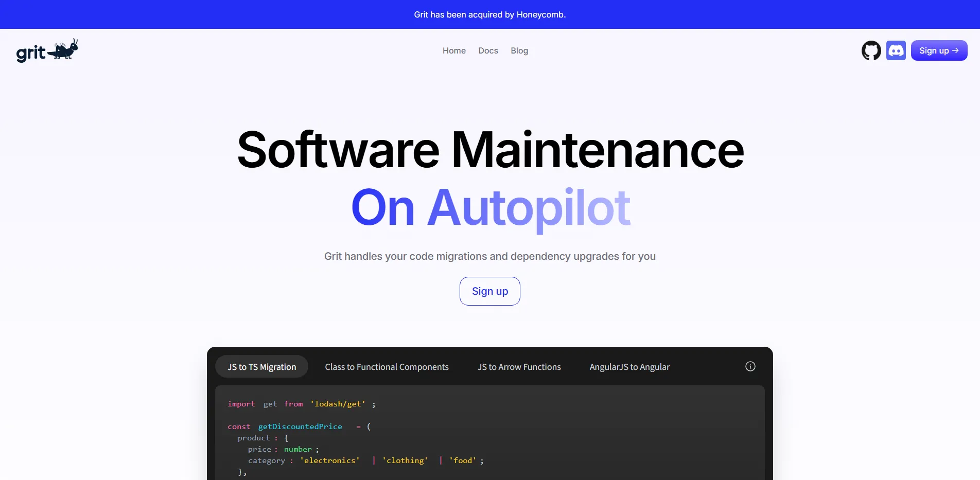
Task: Click the top-right Sign up button
Action: click(939, 50)
